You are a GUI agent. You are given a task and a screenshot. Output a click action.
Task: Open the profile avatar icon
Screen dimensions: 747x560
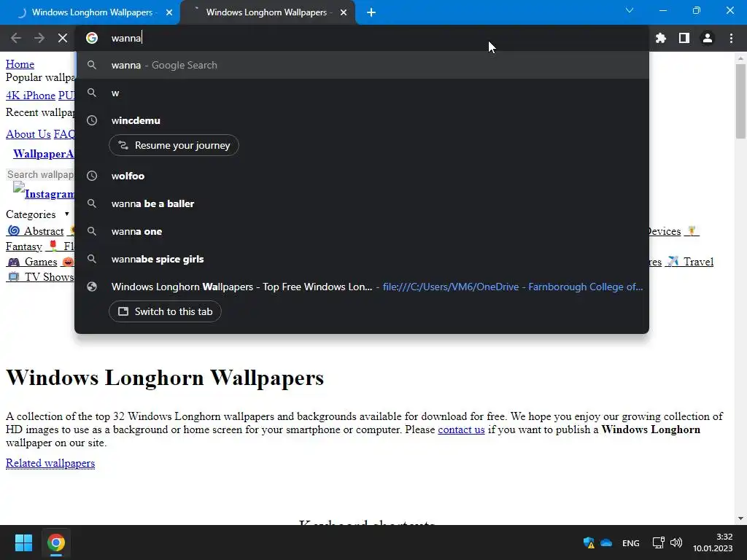(x=708, y=38)
